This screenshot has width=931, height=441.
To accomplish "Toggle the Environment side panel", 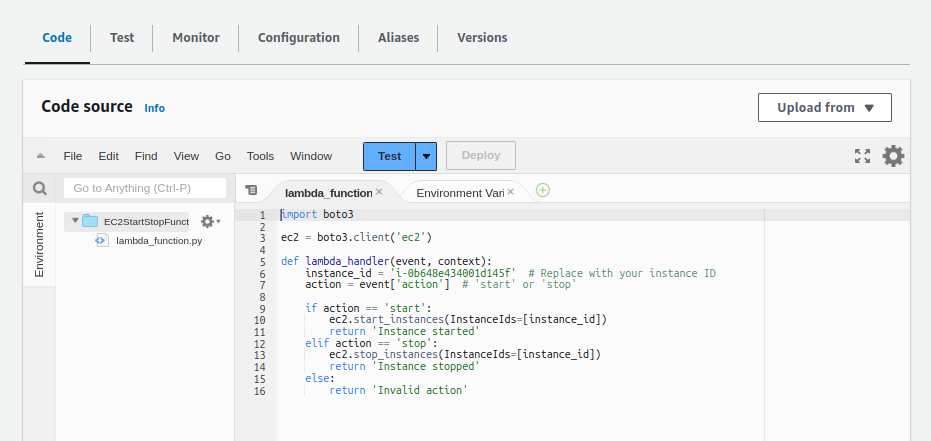I will [x=39, y=244].
